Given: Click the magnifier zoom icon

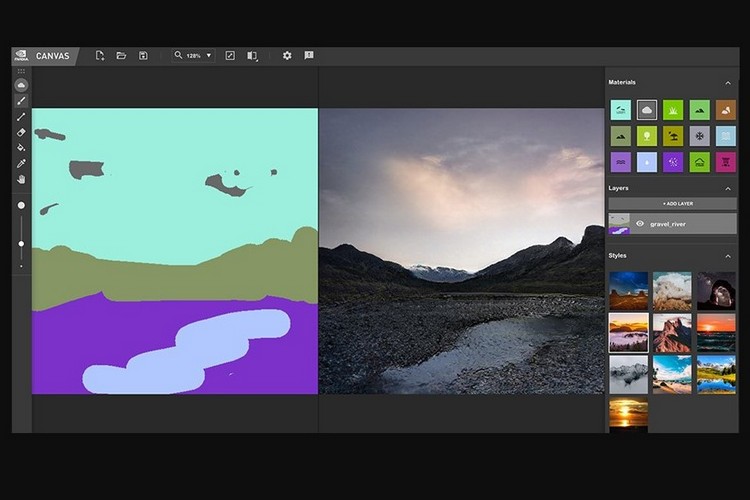Looking at the screenshot, I should point(178,56).
